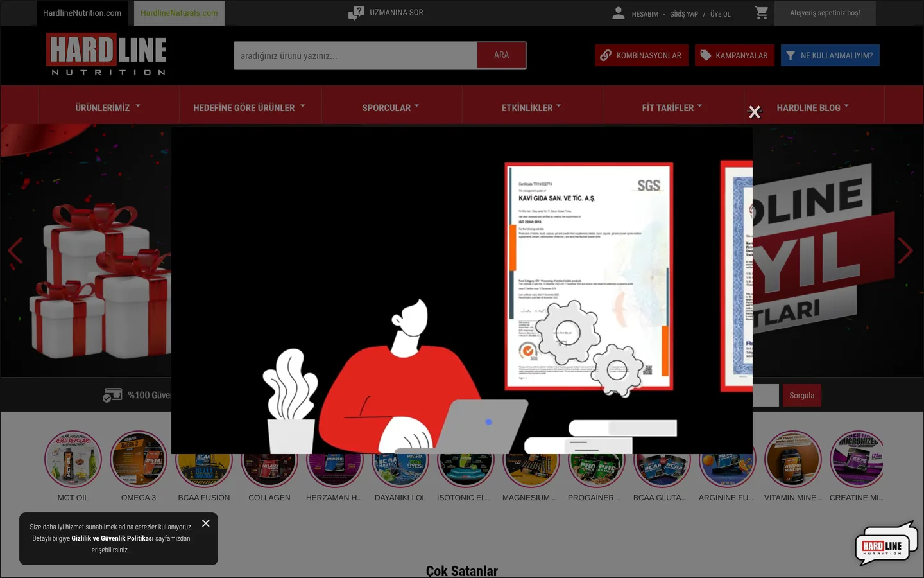924x578 pixels.
Task: Expand the ETKİNLİKLER menu
Action: click(532, 107)
